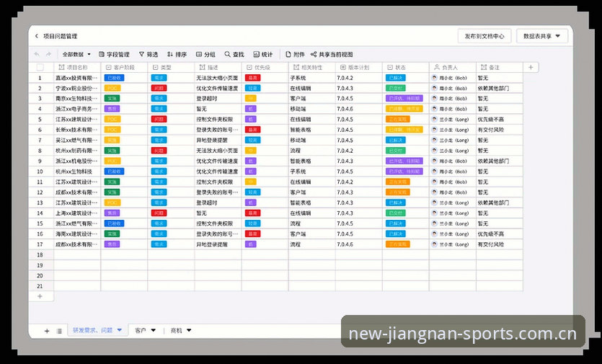Open the 统计 statistics tool

point(263,55)
